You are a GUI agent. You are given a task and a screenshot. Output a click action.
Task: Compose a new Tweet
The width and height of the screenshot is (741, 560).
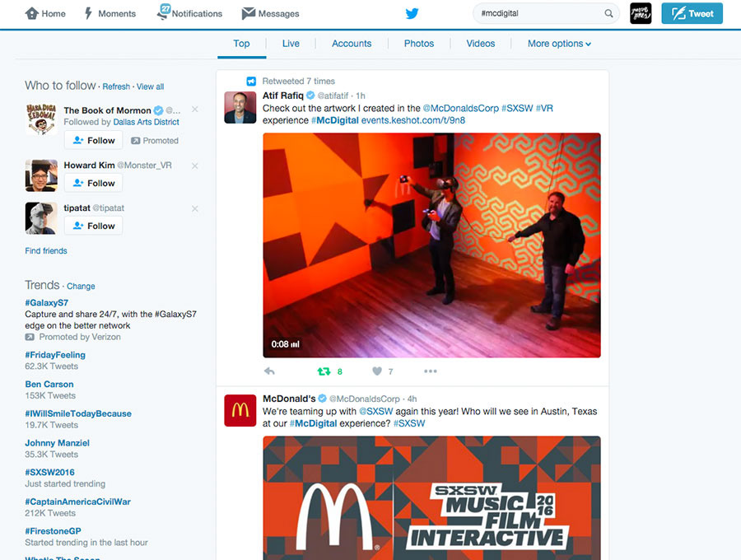pyautogui.click(x=692, y=13)
